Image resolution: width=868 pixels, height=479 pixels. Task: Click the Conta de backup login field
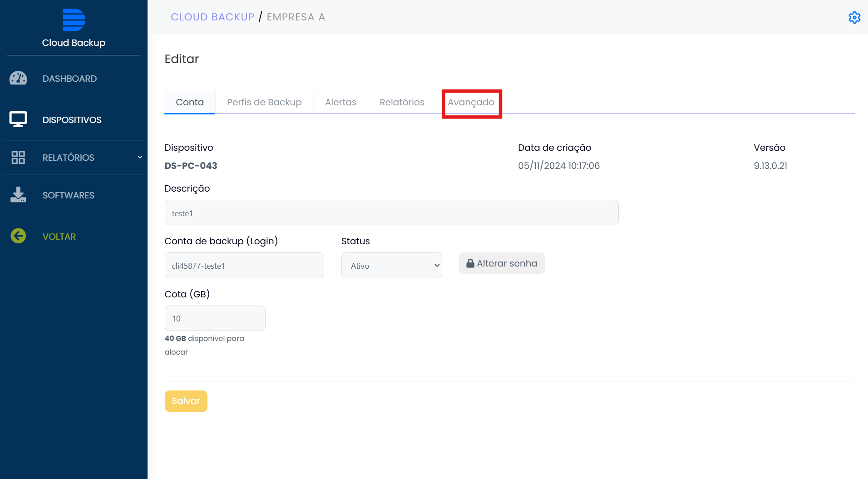(244, 266)
